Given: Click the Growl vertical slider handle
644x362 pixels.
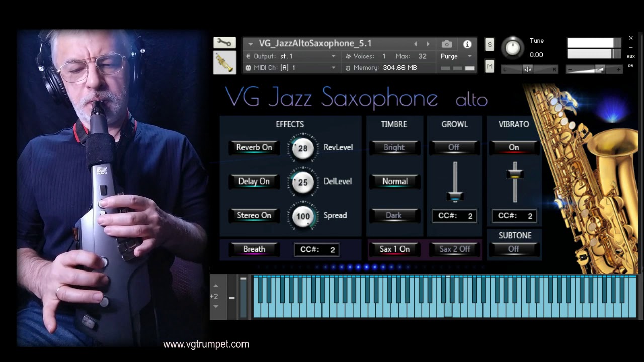Looking at the screenshot, I should click(x=455, y=197).
